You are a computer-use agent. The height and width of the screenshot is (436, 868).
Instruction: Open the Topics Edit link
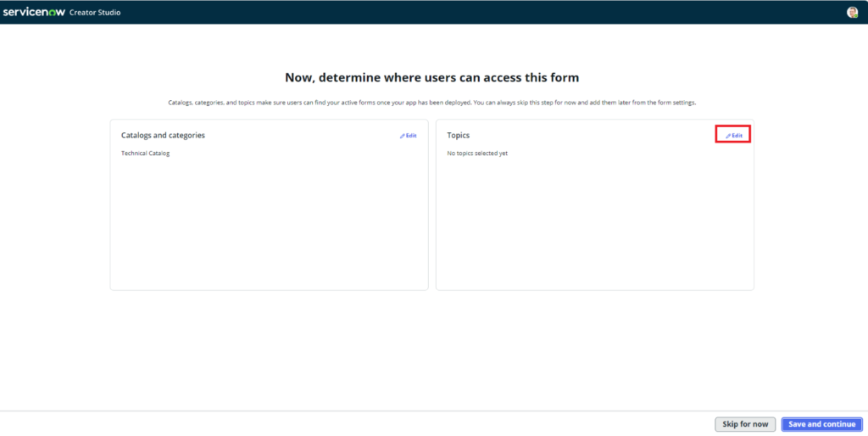tap(737, 136)
